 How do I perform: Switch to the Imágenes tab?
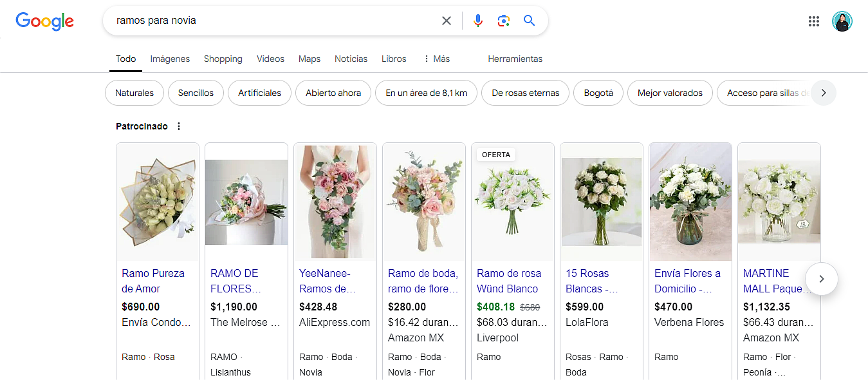170,59
